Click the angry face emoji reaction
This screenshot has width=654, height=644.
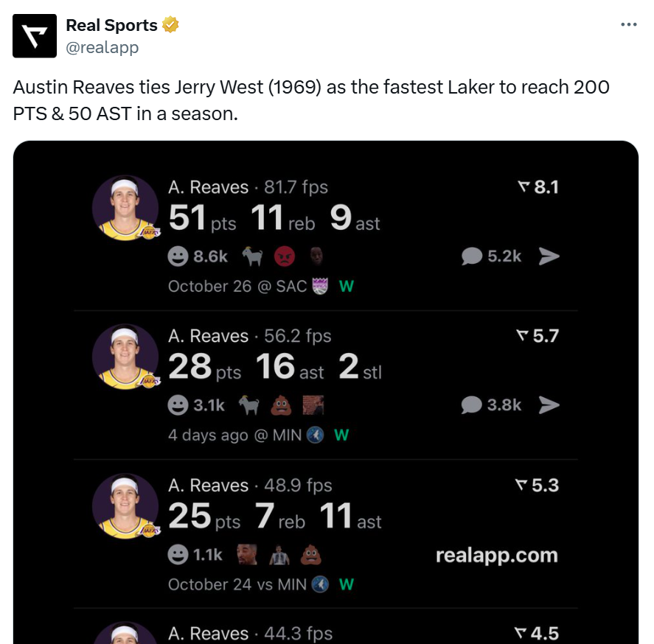point(284,256)
